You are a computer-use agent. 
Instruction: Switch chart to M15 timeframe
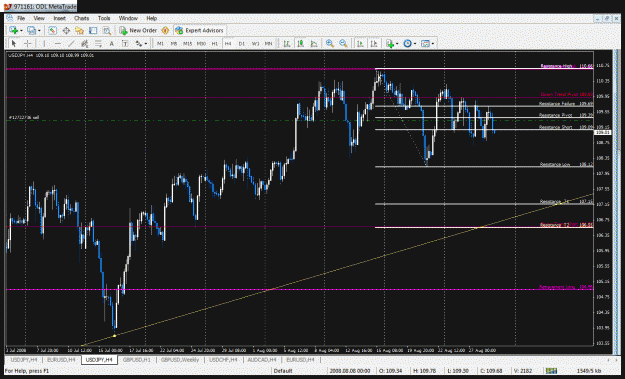coord(187,43)
